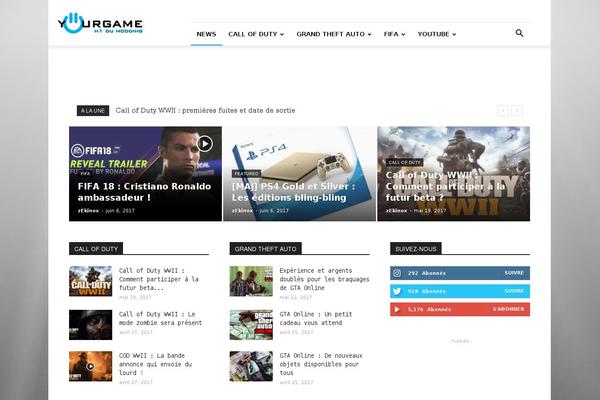
Task: Read 'Call of Duty WWII : Comment participer' list article
Action: tap(159, 279)
